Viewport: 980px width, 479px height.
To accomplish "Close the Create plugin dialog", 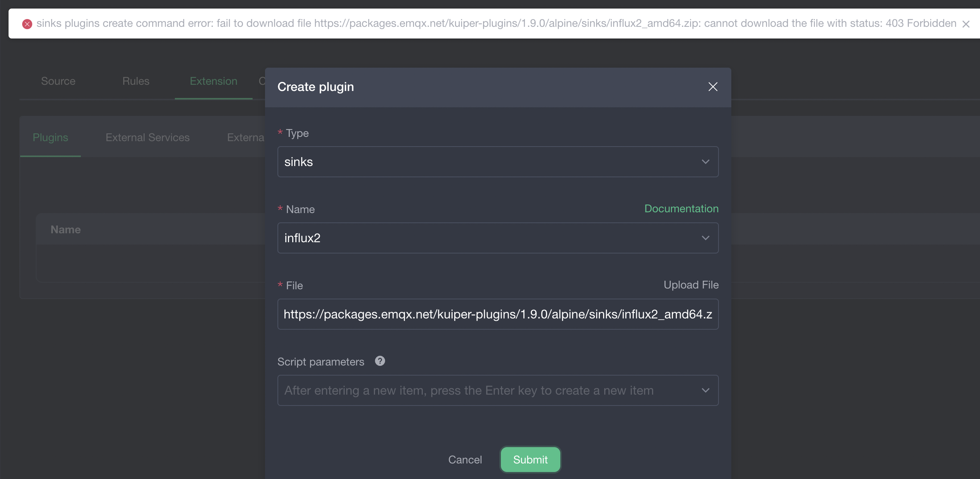I will pos(713,87).
